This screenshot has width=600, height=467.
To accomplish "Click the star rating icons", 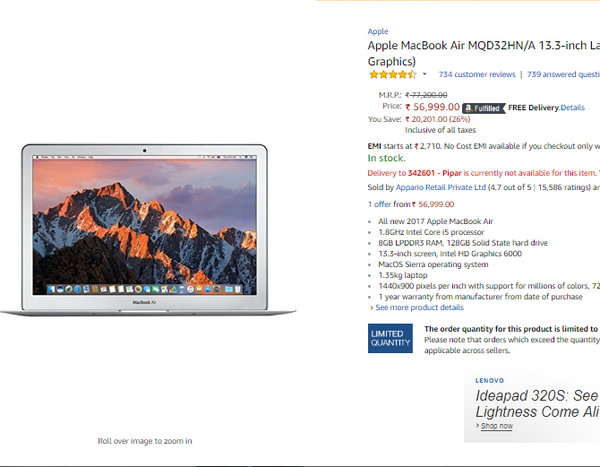I will coord(392,74).
